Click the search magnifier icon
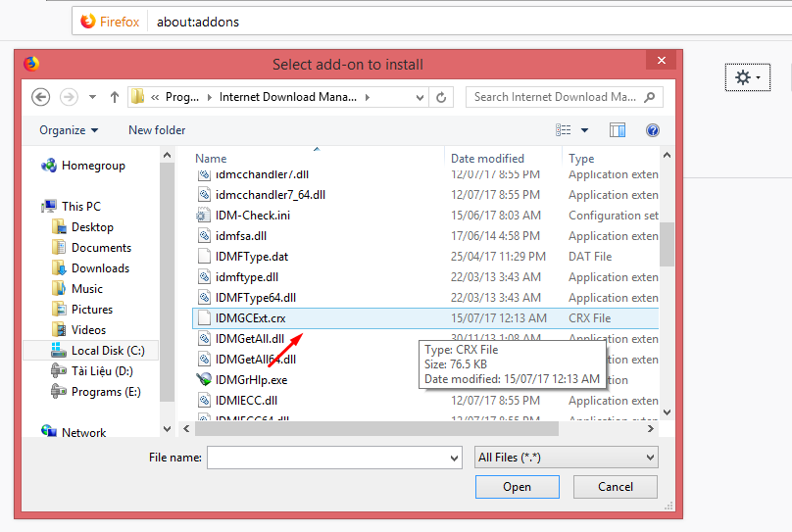This screenshot has width=792, height=532. pyautogui.click(x=650, y=97)
